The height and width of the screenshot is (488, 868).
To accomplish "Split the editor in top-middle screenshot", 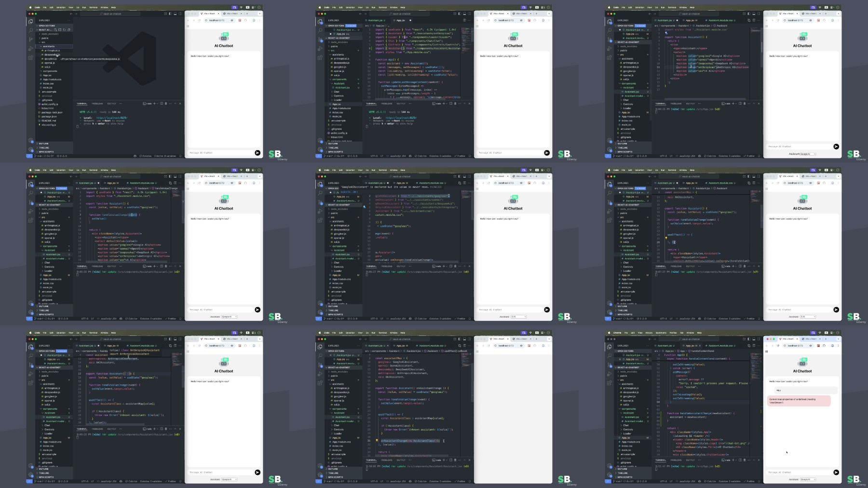I will 465,20.
